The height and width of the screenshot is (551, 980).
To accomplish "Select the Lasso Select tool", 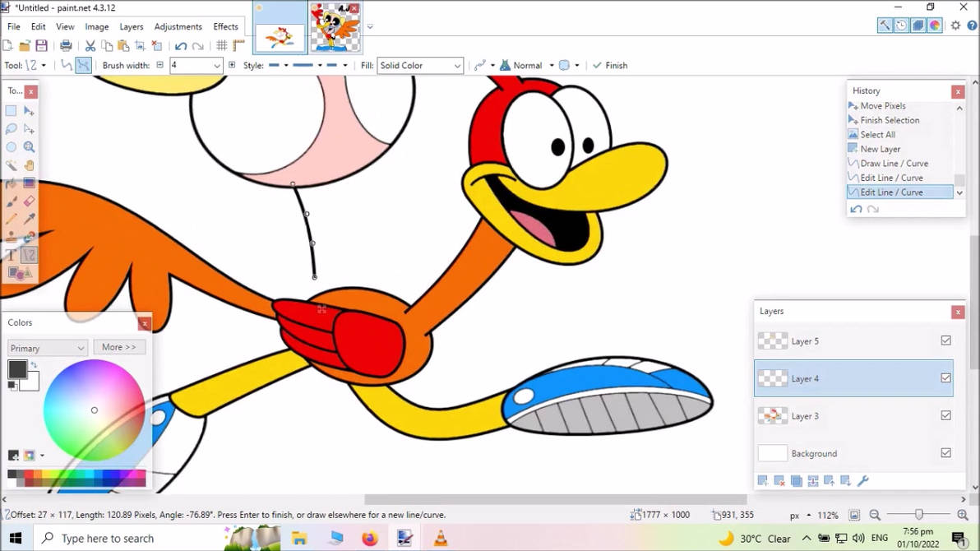I will tap(12, 129).
